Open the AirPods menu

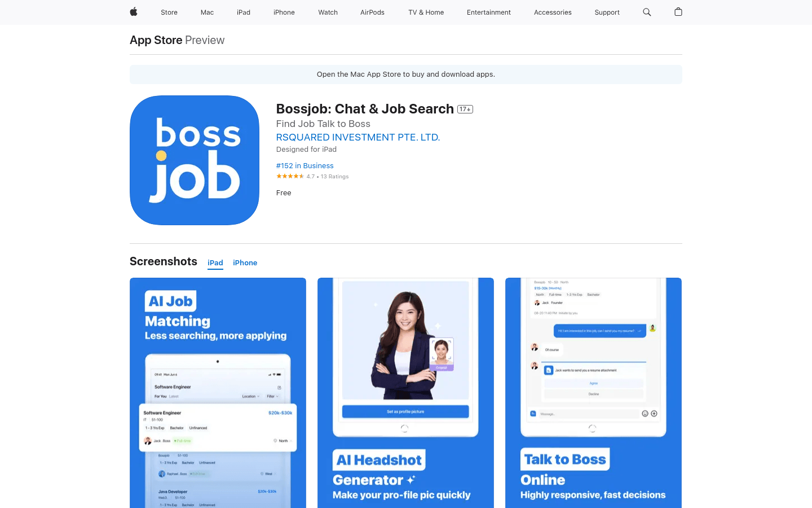[x=372, y=12]
